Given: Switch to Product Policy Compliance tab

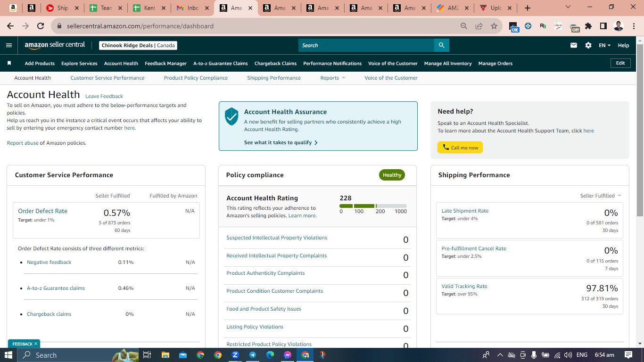Looking at the screenshot, I should click(x=196, y=78).
